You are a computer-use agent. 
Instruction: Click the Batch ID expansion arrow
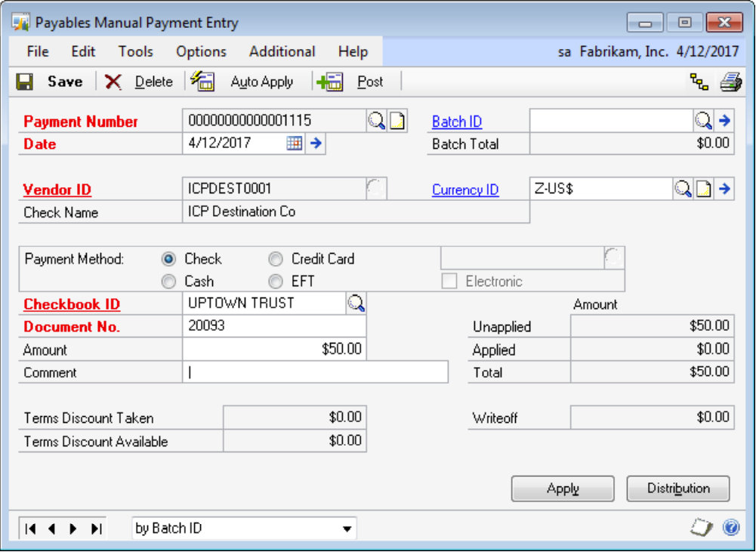(x=724, y=121)
